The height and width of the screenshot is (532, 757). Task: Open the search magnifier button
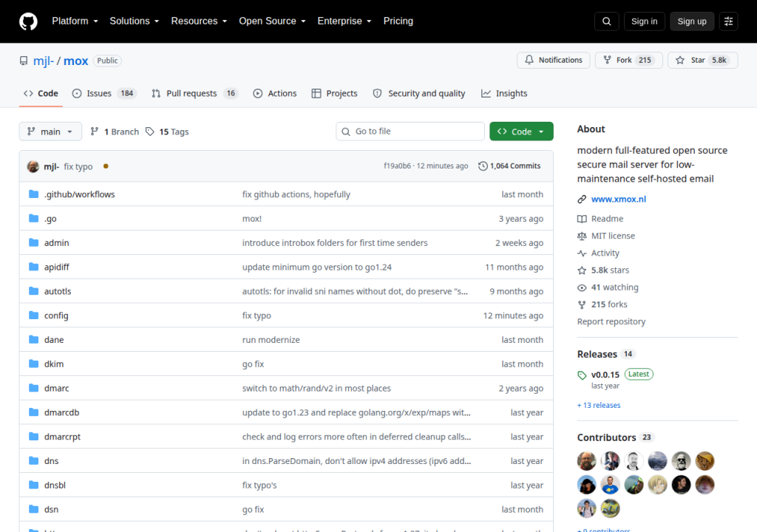tap(606, 21)
